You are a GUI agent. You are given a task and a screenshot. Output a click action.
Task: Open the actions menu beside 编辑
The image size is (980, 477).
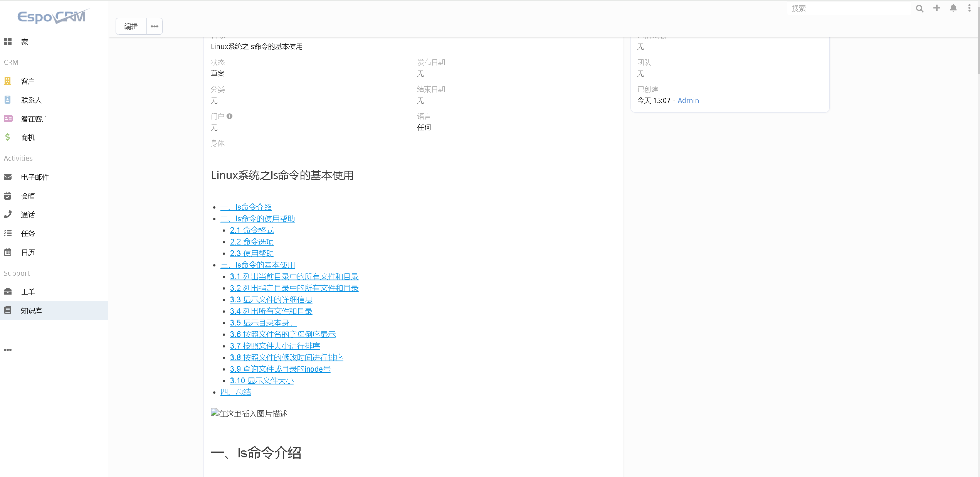(154, 26)
